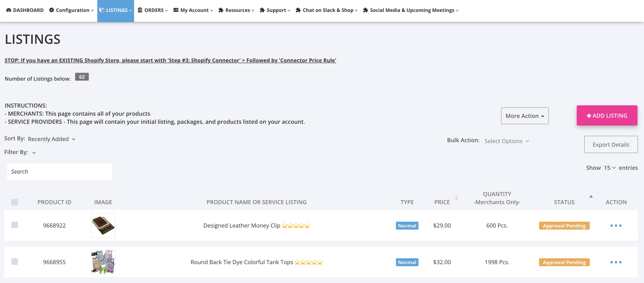Check the box for product 9668922

15,225
